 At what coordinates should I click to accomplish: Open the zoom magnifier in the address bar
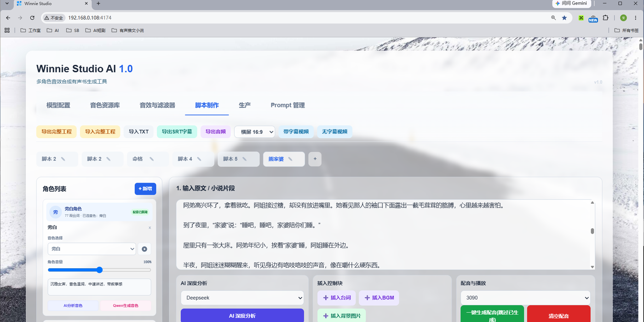click(553, 17)
